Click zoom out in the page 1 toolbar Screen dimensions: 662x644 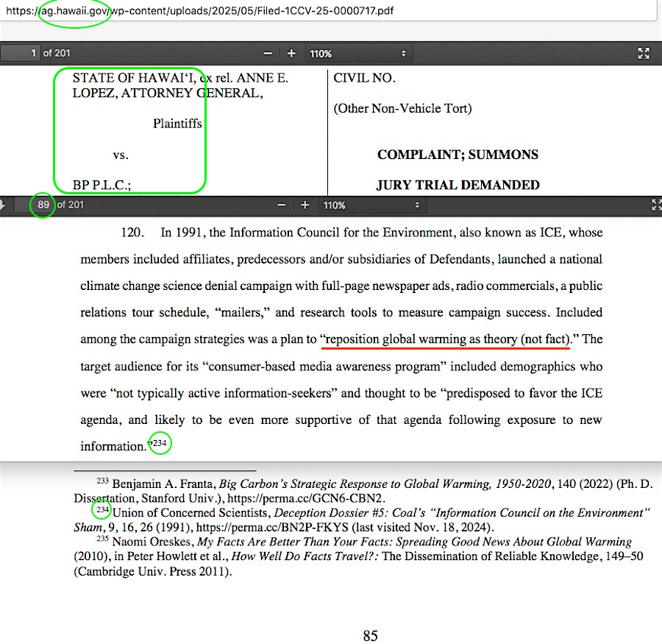(268, 54)
